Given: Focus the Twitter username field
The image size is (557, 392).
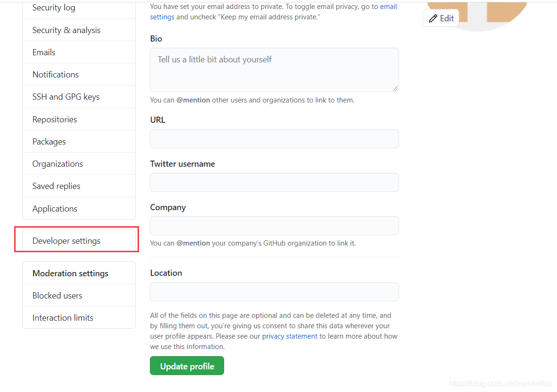Looking at the screenshot, I should click(x=274, y=182).
